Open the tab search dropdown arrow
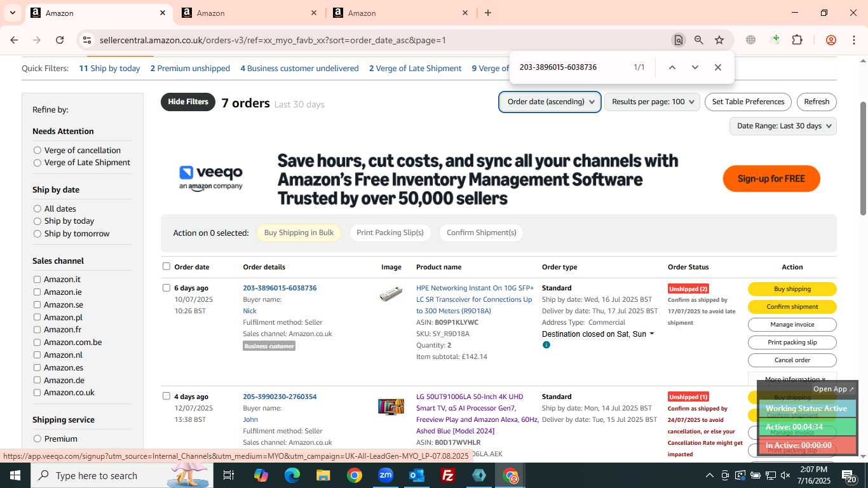This screenshot has width=868, height=488. coord(12,13)
